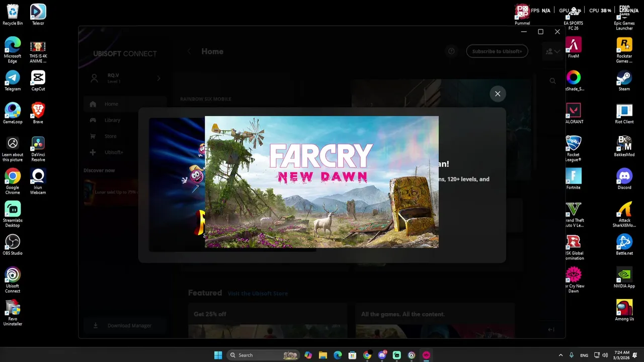
Task: Open the Pummel desktop shortcut
Action: (522, 15)
